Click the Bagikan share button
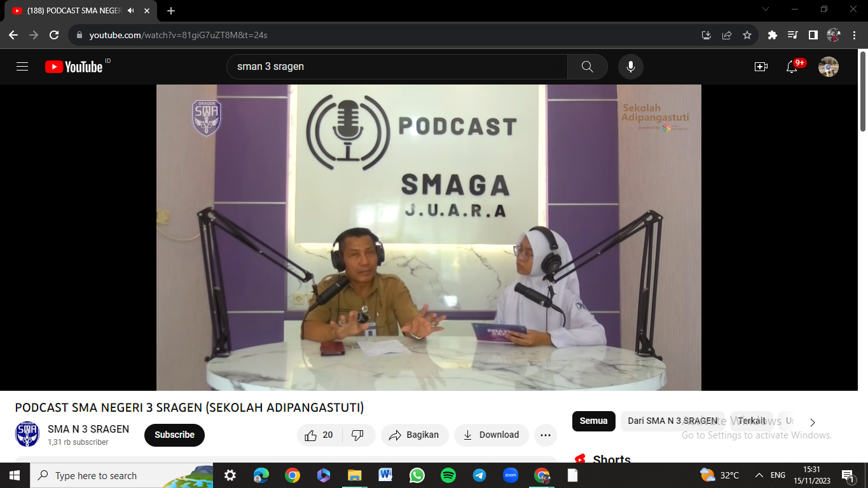 [415, 435]
